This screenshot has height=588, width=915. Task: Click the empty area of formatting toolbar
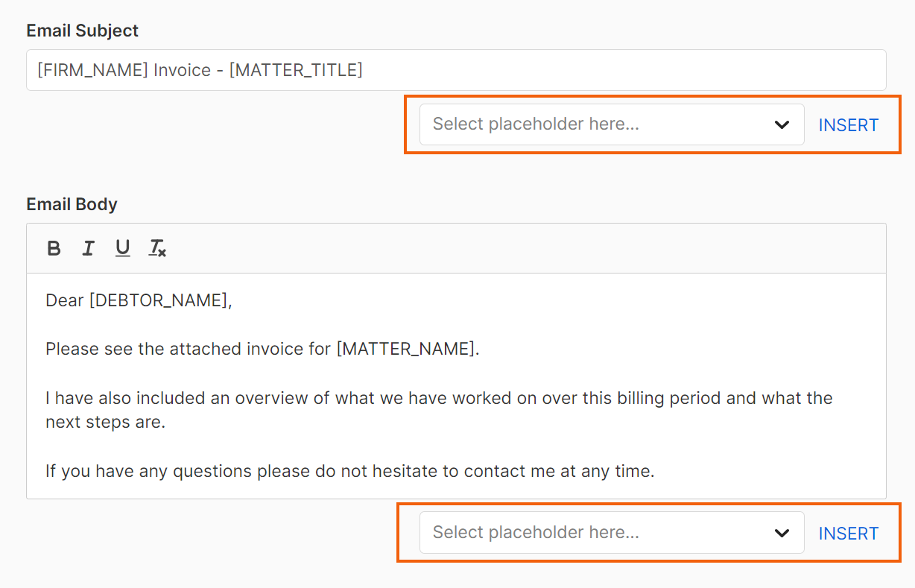[x=522, y=248]
